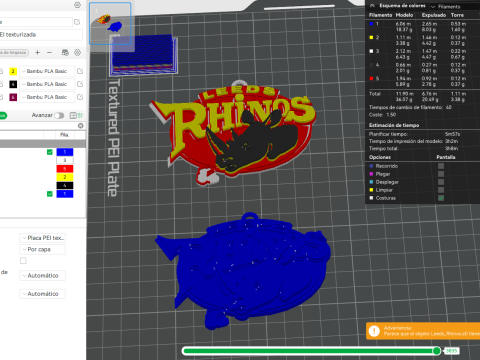Click the yellow filament 2 color swatch

click(13, 71)
